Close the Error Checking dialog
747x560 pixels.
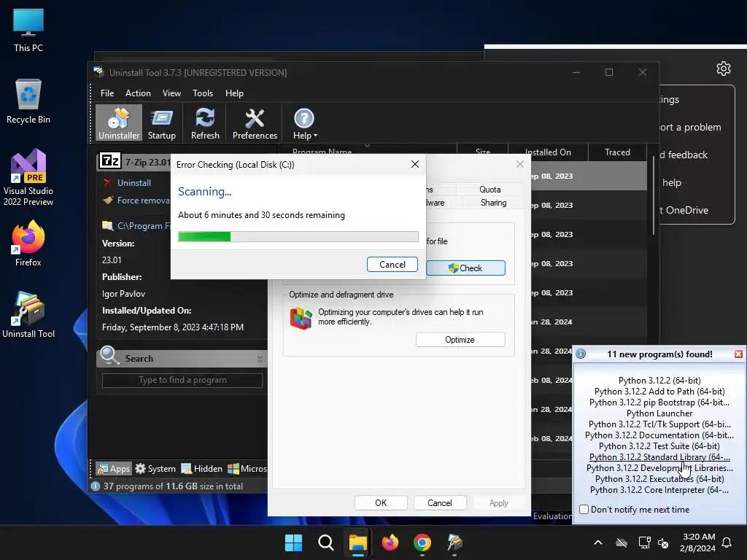415,164
